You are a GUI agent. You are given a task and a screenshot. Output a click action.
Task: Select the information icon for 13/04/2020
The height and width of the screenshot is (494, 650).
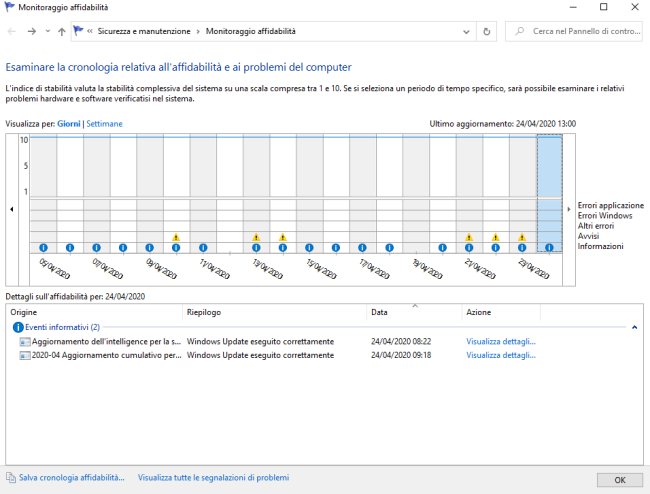pyautogui.click(x=256, y=248)
